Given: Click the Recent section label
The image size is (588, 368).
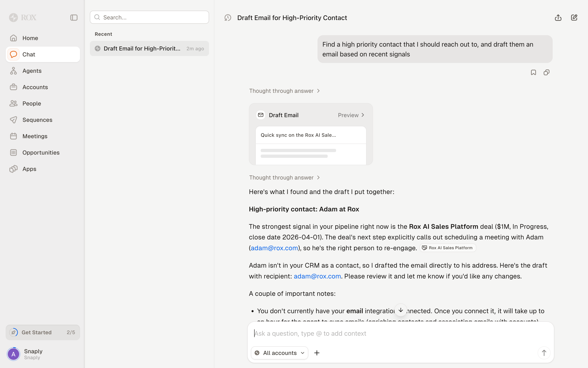Looking at the screenshot, I should [104, 34].
